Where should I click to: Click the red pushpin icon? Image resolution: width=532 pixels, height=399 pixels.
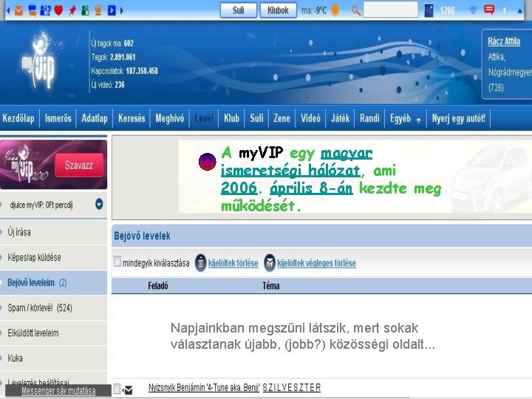coord(72,10)
